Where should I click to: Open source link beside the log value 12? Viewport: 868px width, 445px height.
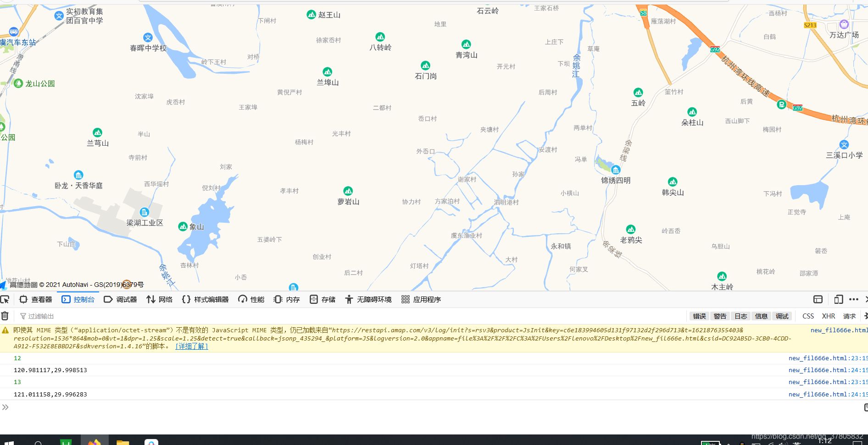tap(828, 358)
